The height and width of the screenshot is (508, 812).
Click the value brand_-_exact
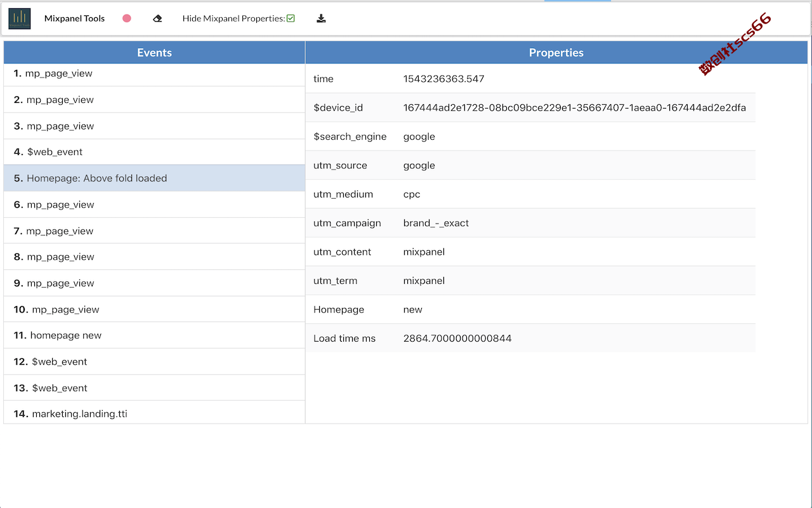click(436, 224)
